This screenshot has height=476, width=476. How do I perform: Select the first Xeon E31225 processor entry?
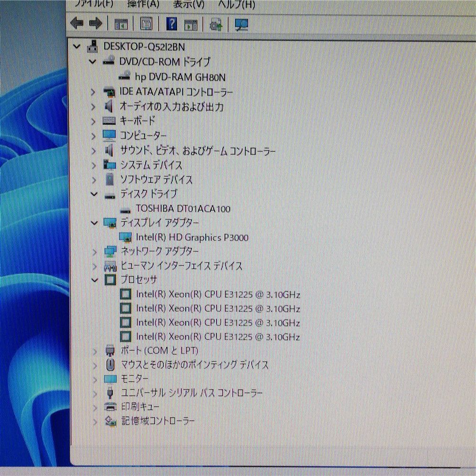[x=218, y=295]
